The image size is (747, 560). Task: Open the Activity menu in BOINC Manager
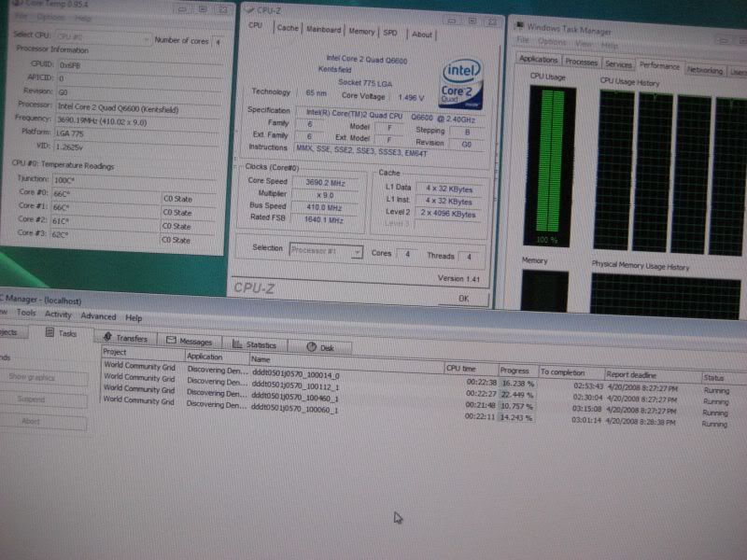click(58, 315)
